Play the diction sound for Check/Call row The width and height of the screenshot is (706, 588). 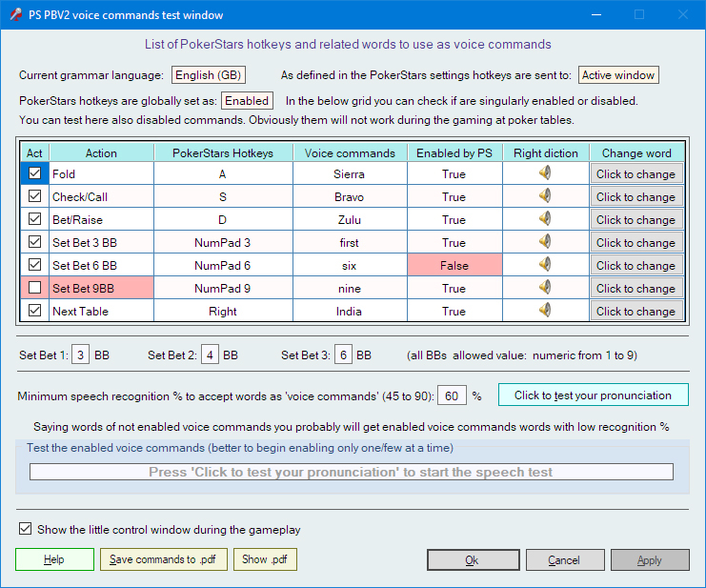tap(545, 196)
